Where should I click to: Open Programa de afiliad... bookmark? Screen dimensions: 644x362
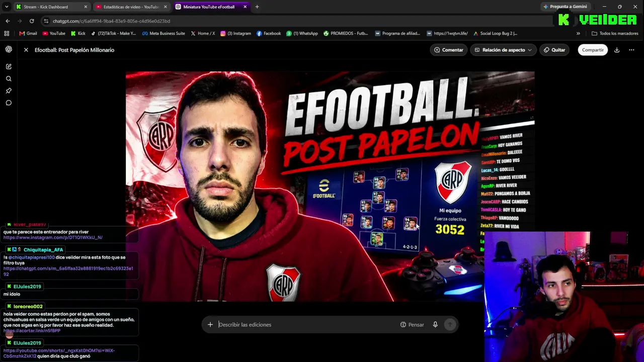click(397, 33)
